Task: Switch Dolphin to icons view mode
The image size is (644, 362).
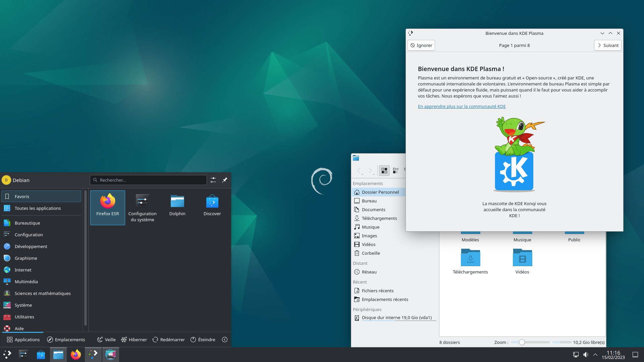Action: [x=384, y=171]
